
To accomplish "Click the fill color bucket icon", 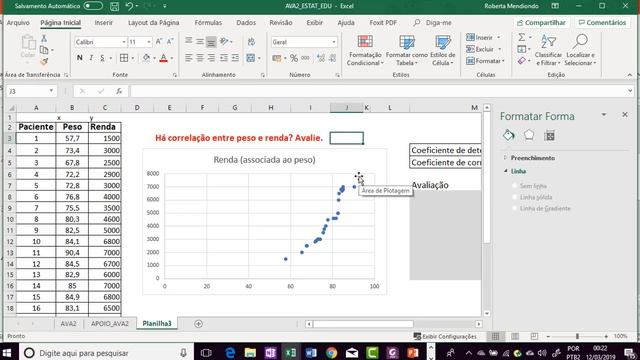I will (x=146, y=58).
